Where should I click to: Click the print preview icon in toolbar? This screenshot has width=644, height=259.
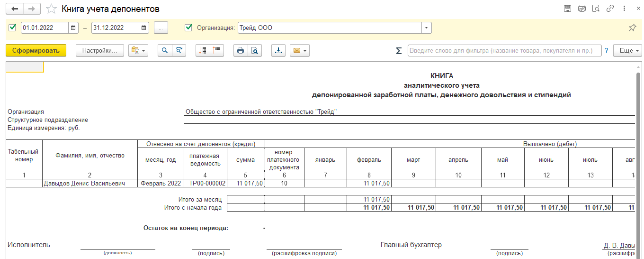(x=255, y=51)
